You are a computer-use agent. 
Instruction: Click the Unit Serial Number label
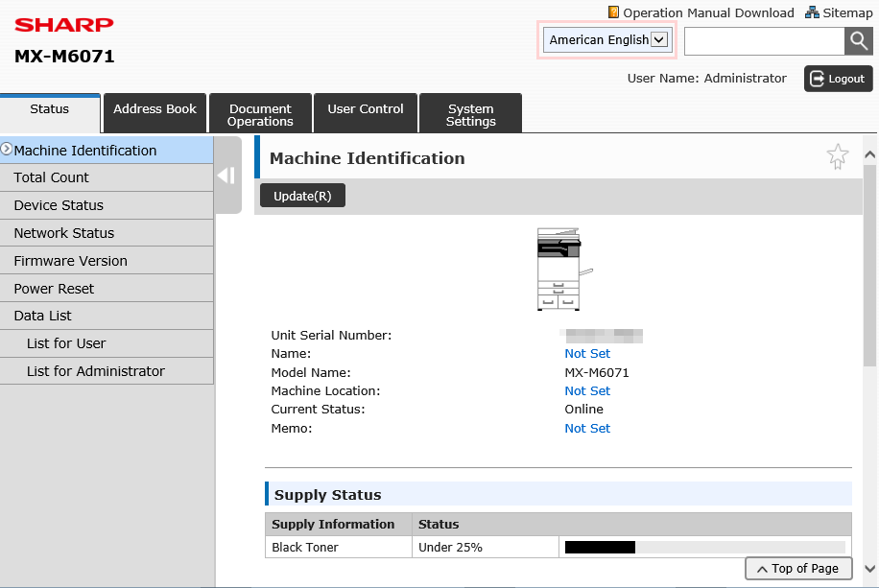[331, 335]
